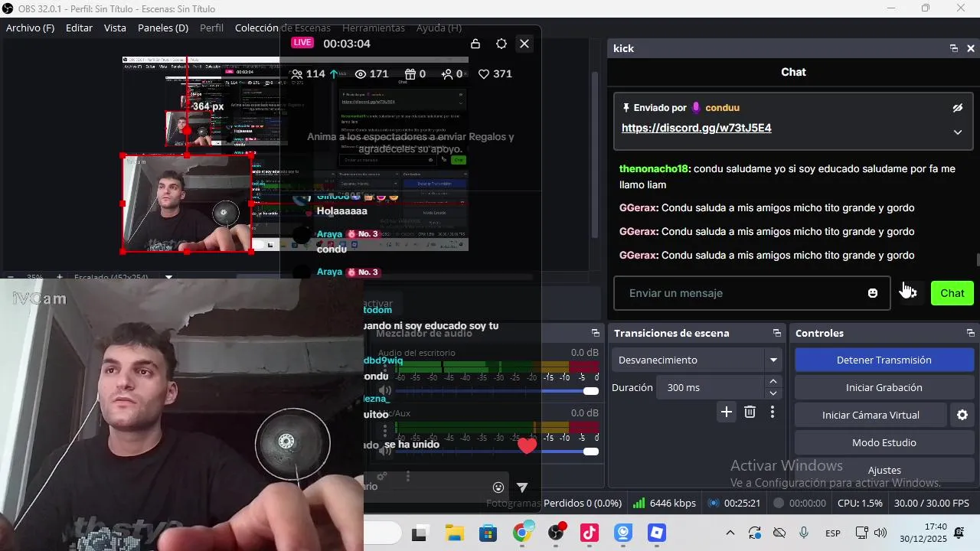Click Iniciar Cámara Virtual button

pyautogui.click(x=871, y=415)
